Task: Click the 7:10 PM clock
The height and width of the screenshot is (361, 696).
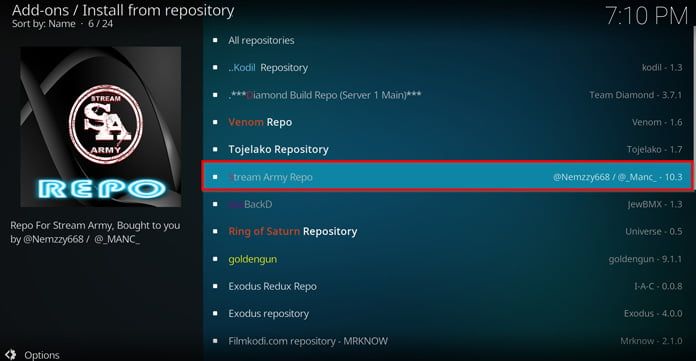Action: [646, 16]
